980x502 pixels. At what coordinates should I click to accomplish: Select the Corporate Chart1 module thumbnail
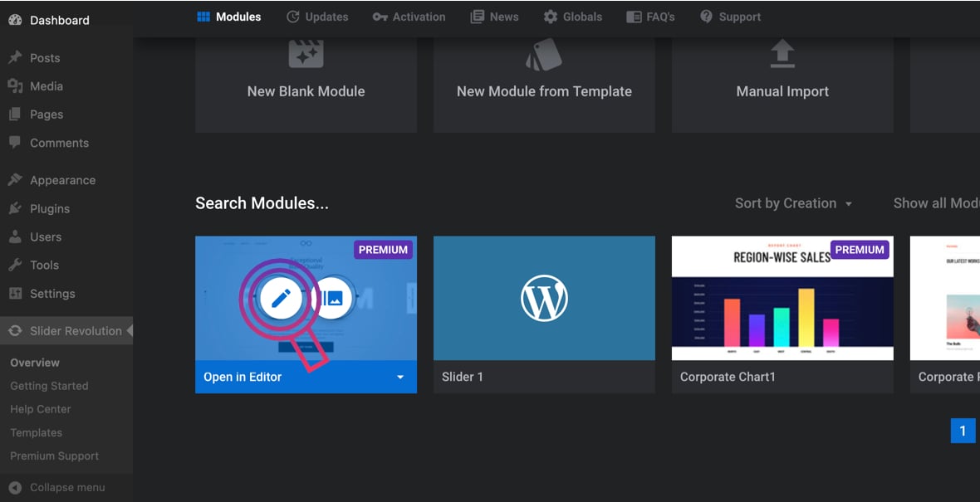(x=782, y=298)
